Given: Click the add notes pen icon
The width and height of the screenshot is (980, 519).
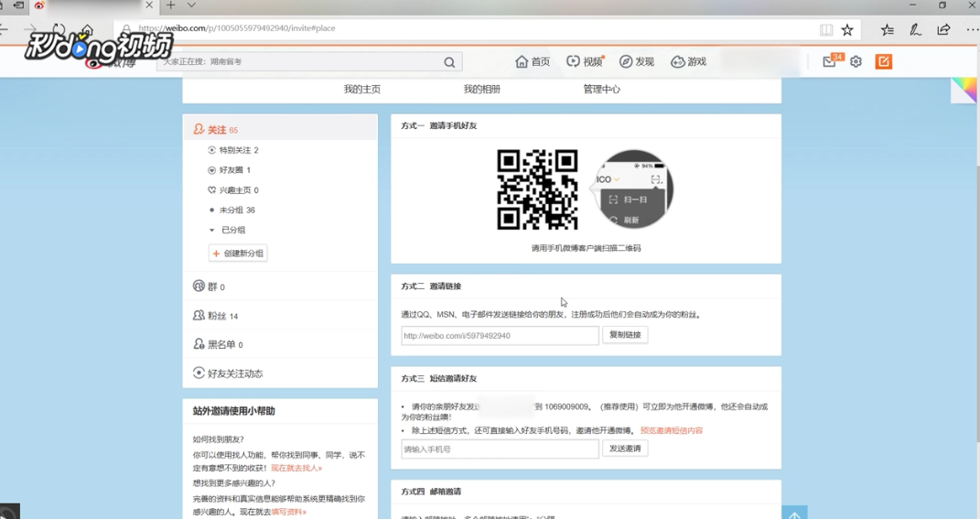Looking at the screenshot, I should click(915, 29).
